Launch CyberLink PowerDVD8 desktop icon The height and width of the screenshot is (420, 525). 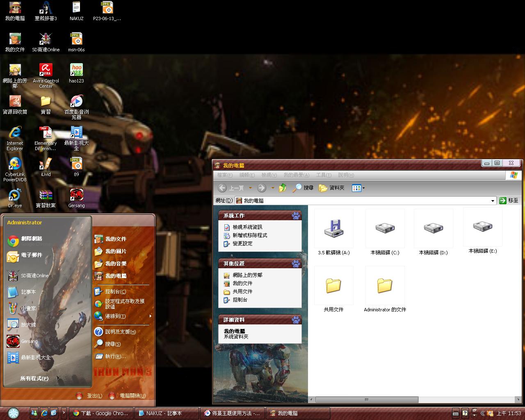pos(15,164)
